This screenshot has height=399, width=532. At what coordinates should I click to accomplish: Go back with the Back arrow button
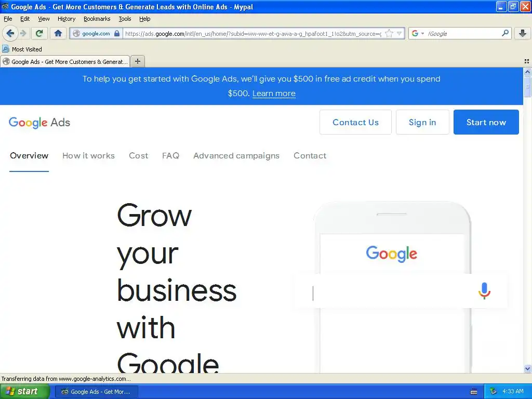coord(10,33)
